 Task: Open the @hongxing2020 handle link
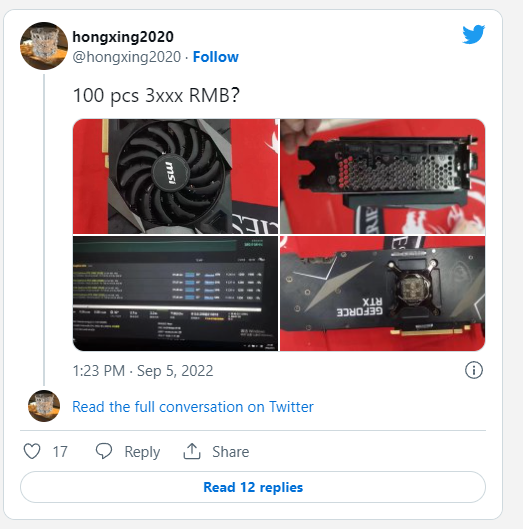(x=127, y=57)
